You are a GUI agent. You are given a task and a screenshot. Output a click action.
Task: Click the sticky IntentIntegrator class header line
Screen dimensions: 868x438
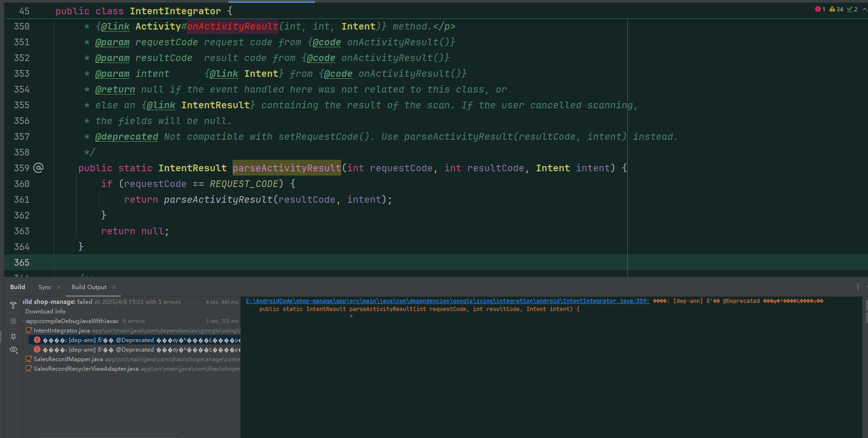click(x=143, y=11)
